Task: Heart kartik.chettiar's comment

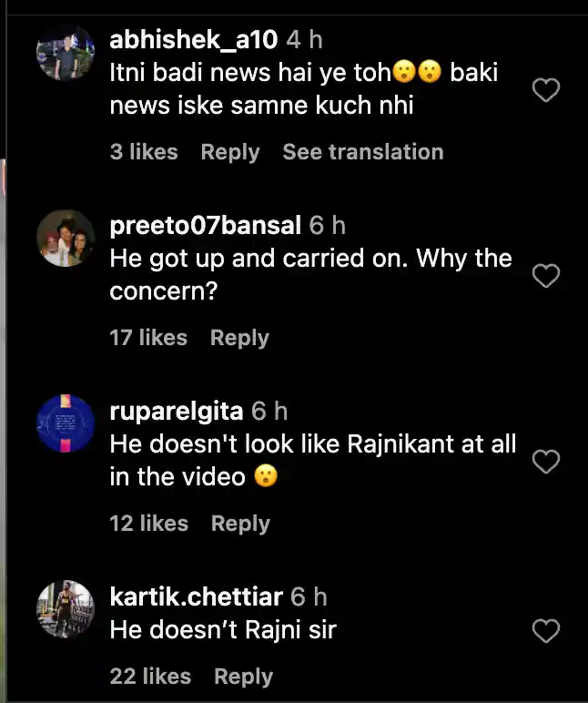Action: click(545, 630)
